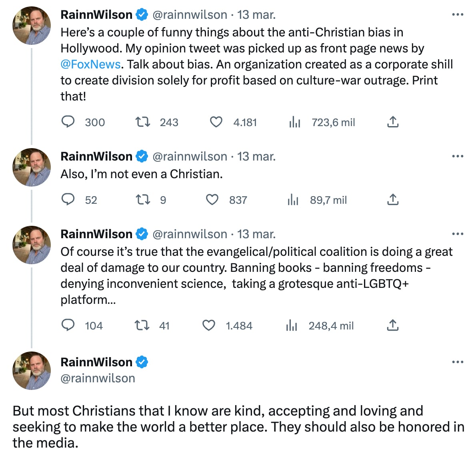Image resolution: width=476 pixels, height=454 pixels.
Task: Like the tweet with 1.484 likes
Action: [209, 325]
